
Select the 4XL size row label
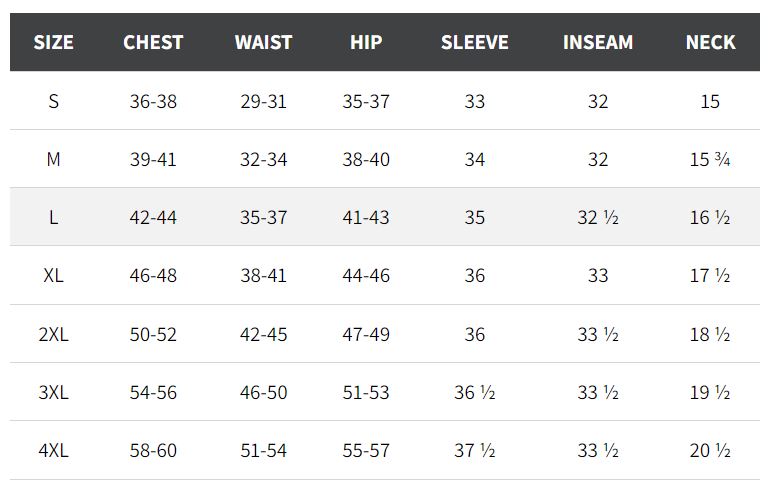point(54,451)
